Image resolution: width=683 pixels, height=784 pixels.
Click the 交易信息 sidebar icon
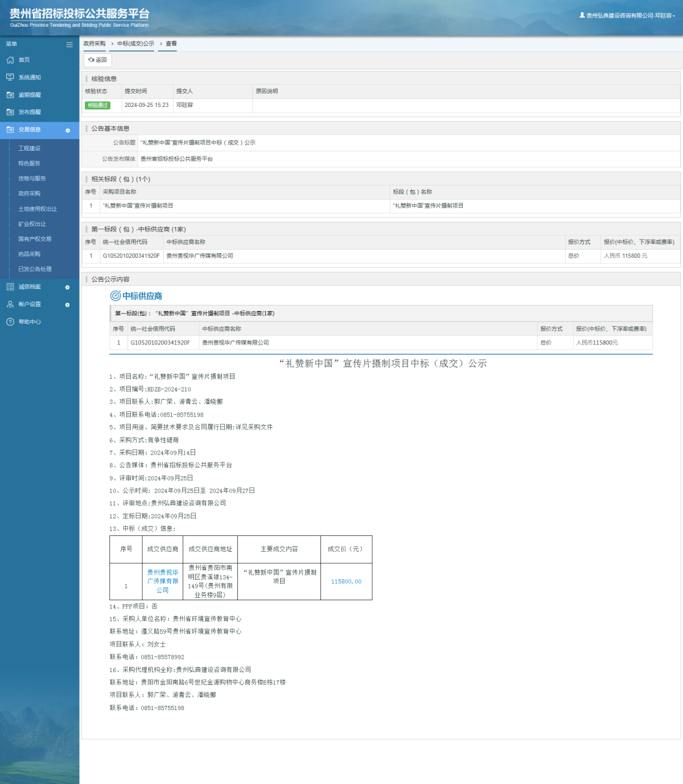coord(10,130)
